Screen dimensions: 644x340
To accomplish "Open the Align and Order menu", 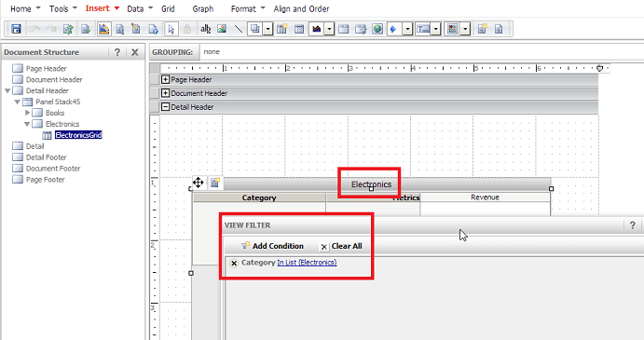I will tap(301, 8).
